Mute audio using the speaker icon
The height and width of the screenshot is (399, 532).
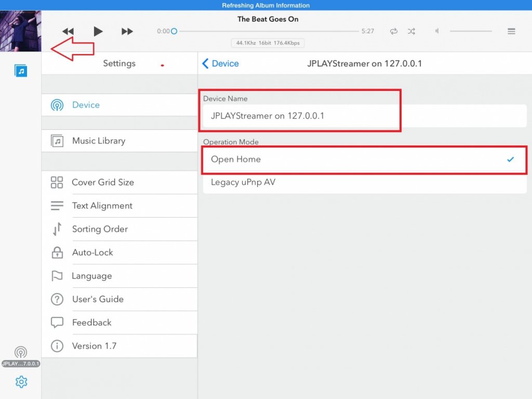point(437,31)
